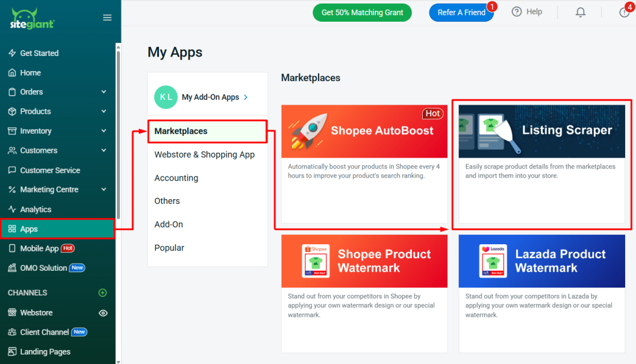Click the Shopee AutoBoost description text
This screenshot has height=364, width=636.
(x=364, y=171)
